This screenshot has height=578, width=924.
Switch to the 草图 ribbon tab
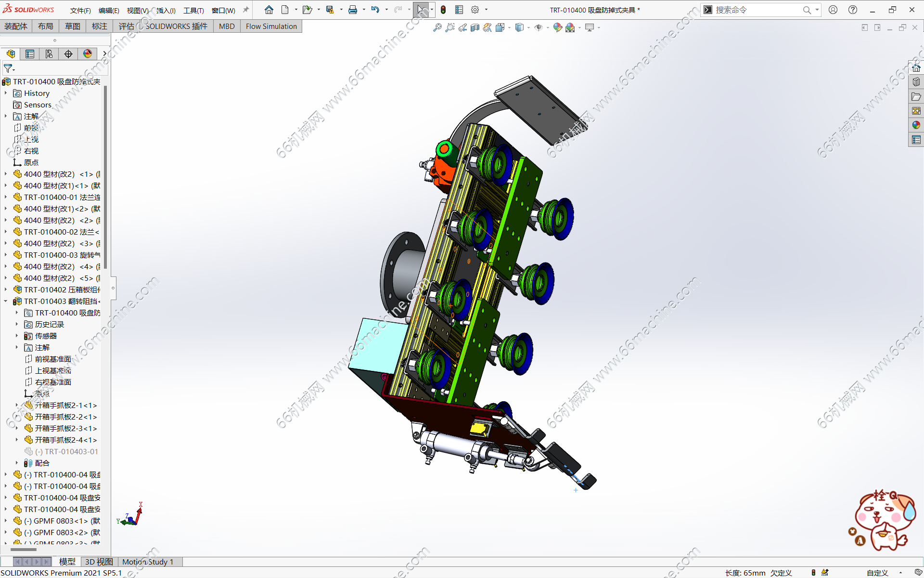point(73,26)
